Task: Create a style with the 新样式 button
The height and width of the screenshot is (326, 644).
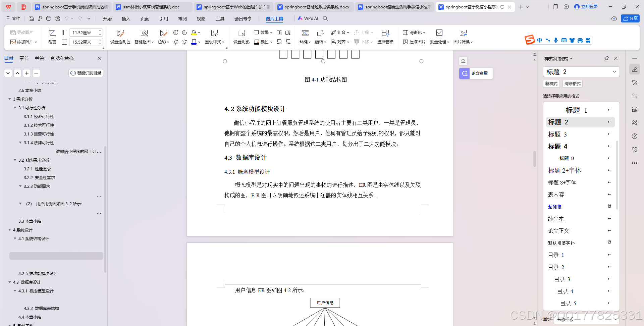Action: tap(551, 84)
